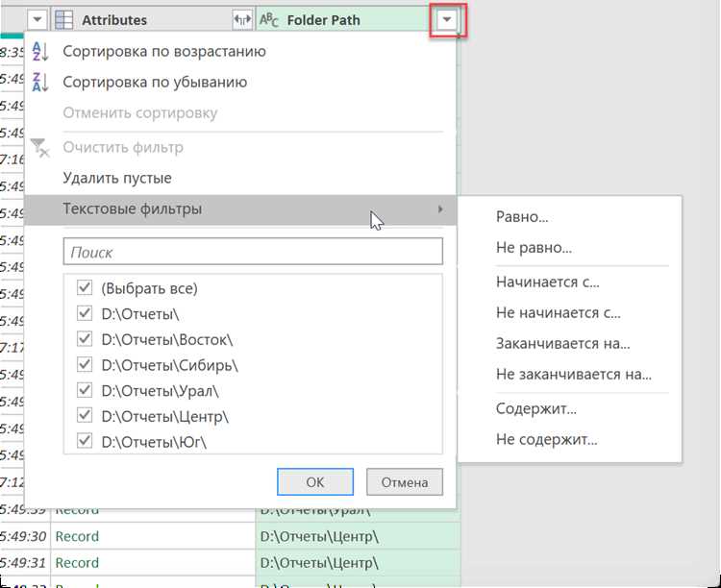Uncheck the D:\Отчеты\Сибирь\ checkbox

85,364
